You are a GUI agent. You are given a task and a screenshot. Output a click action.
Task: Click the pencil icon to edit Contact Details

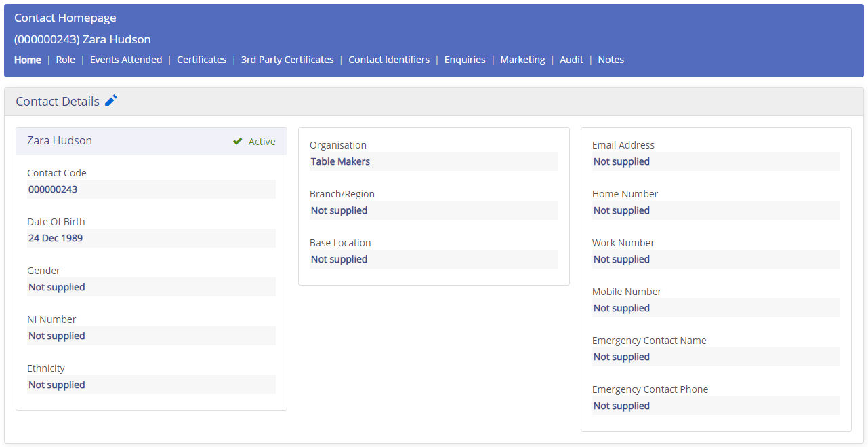[x=110, y=100]
